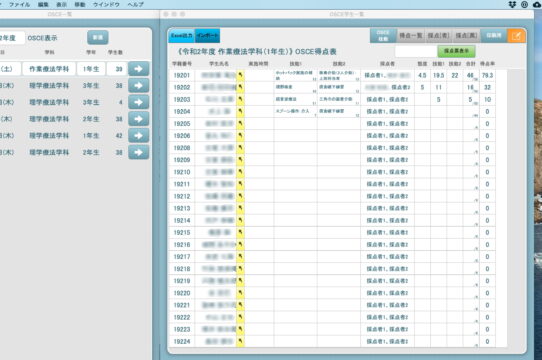Click the 79.3 score rate cell
This screenshot has height=360, width=542.
coord(487,75)
